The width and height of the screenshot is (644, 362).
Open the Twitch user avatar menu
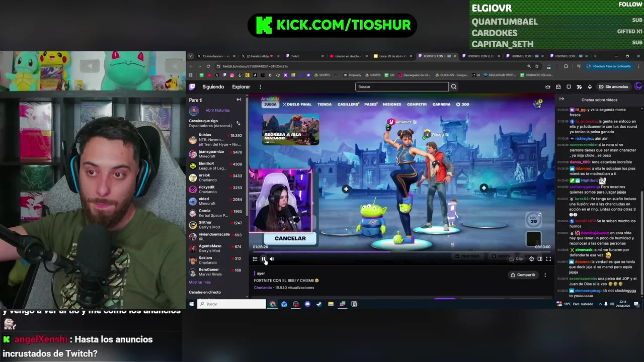coord(638,86)
